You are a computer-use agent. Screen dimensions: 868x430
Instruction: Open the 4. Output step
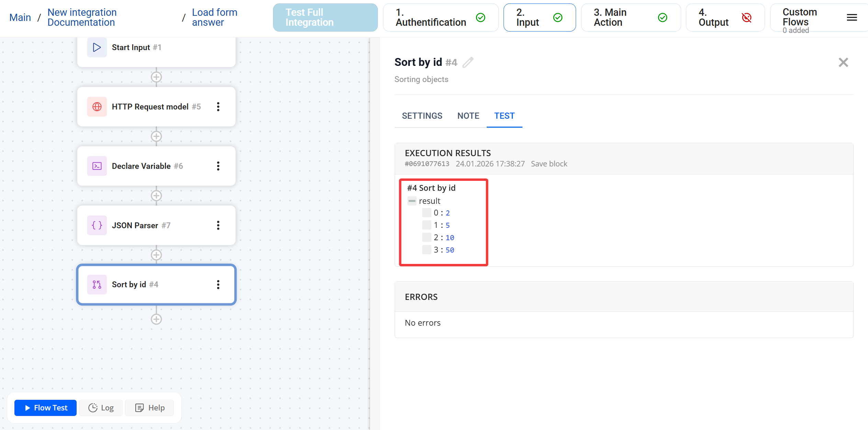tap(725, 18)
